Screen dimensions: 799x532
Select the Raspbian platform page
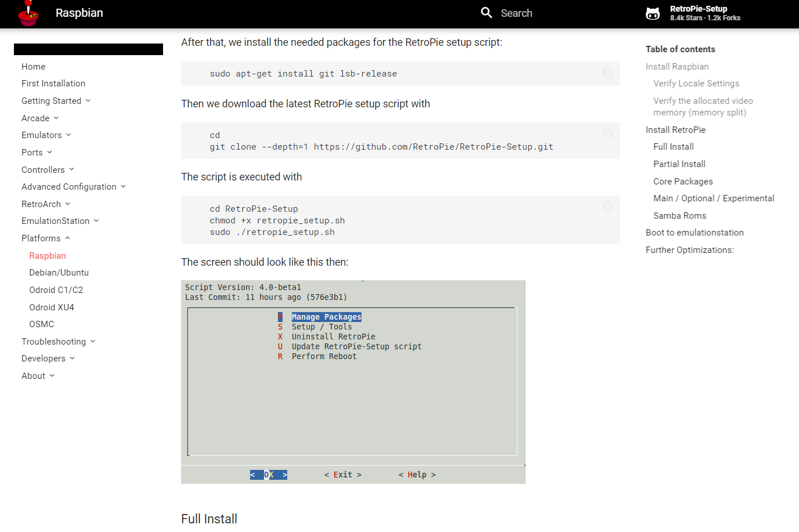48,256
